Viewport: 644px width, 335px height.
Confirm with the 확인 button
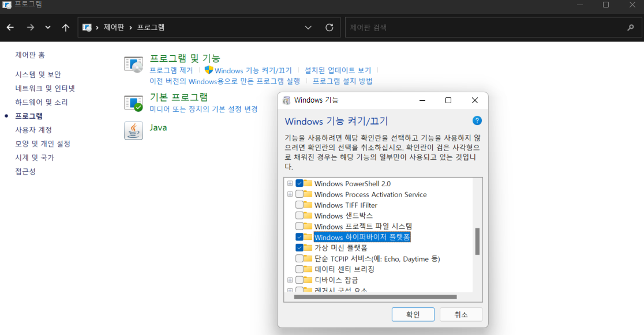pos(413,314)
